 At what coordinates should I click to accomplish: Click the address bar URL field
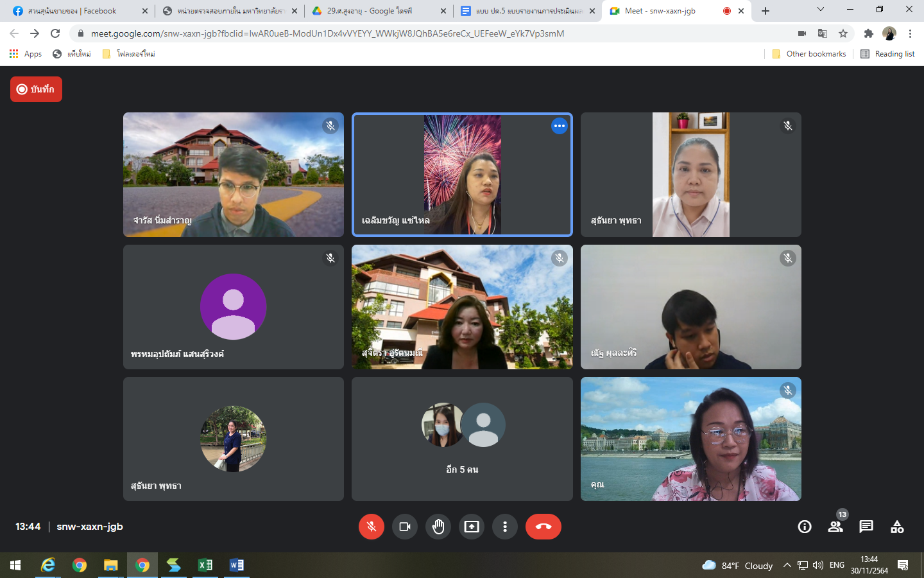(385, 33)
